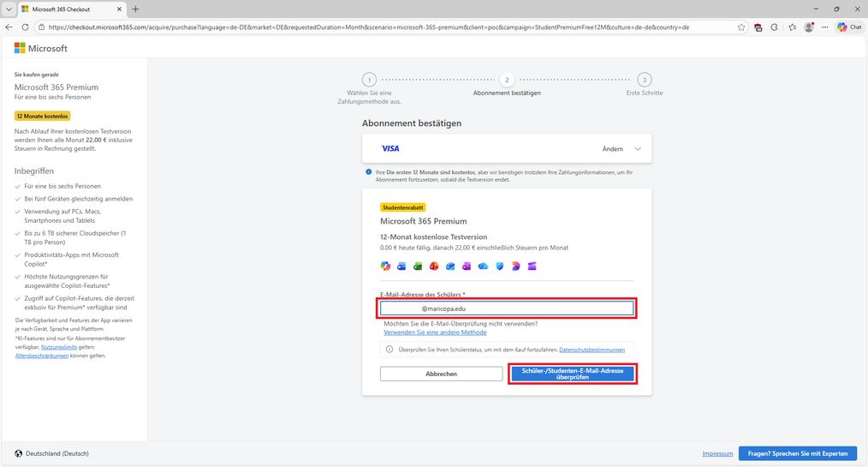Click Deutschland (Deutsch) region selector
The image size is (868, 467).
pyautogui.click(x=51, y=453)
